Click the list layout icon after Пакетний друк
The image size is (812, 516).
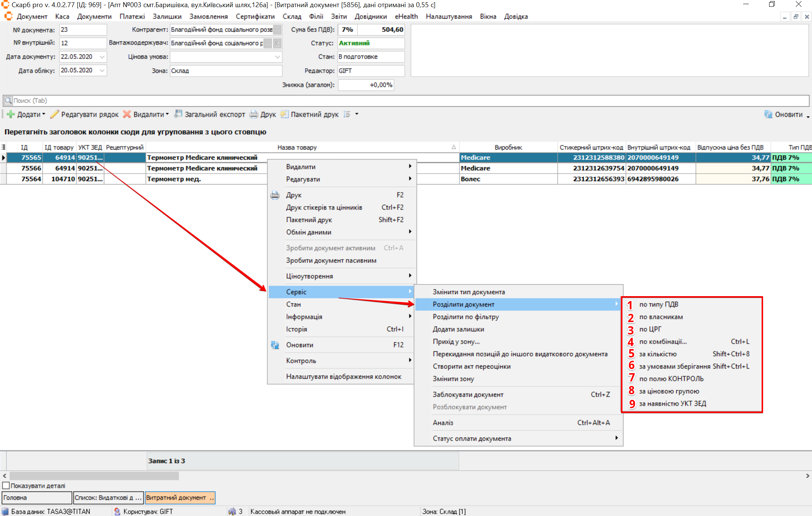[x=347, y=114]
